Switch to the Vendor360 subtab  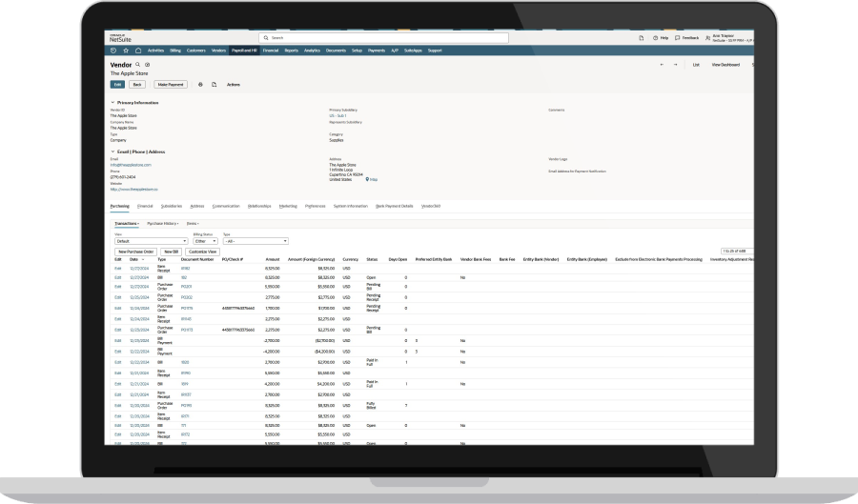click(x=431, y=206)
